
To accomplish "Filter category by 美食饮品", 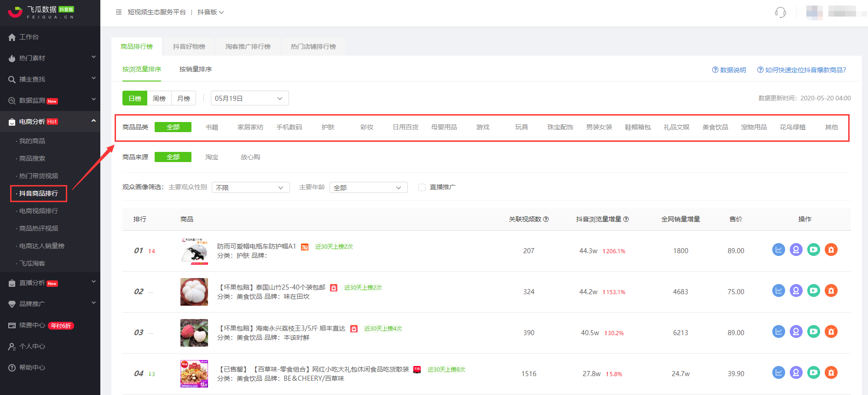I will click(715, 127).
